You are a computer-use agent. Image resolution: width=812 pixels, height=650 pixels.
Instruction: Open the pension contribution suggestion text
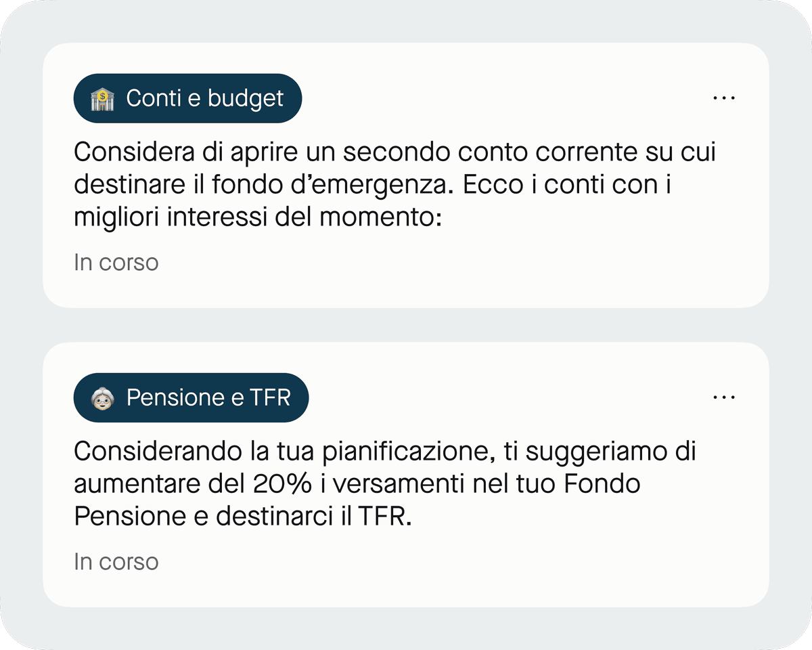[384, 485]
